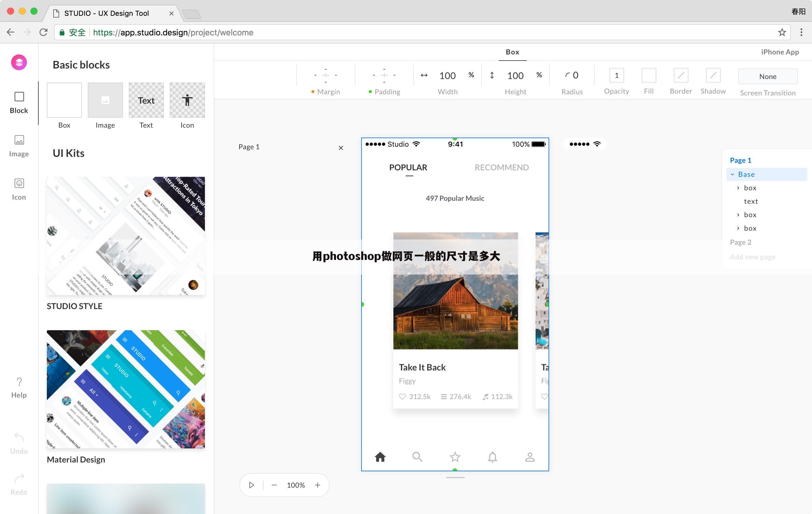Click the Help question mark icon
This screenshot has height=514, width=812.
19,382
